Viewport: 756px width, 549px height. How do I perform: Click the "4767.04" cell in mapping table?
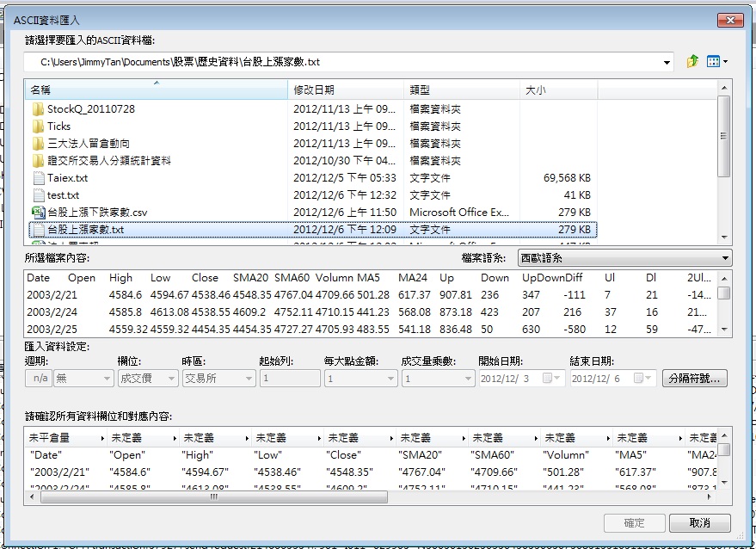coord(421,472)
